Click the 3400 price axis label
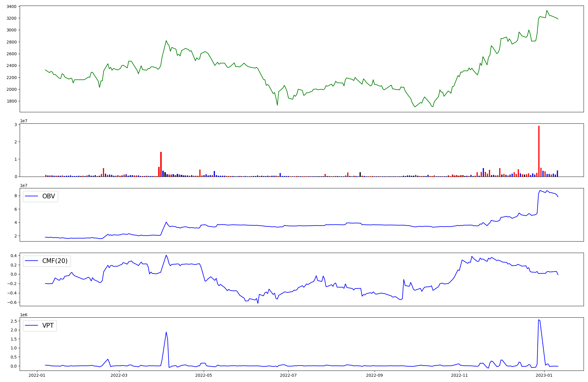The width and height of the screenshot is (588, 382). 12,6
